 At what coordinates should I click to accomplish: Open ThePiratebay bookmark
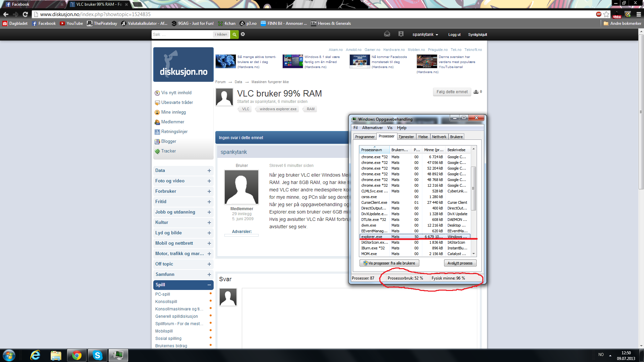[102, 23]
